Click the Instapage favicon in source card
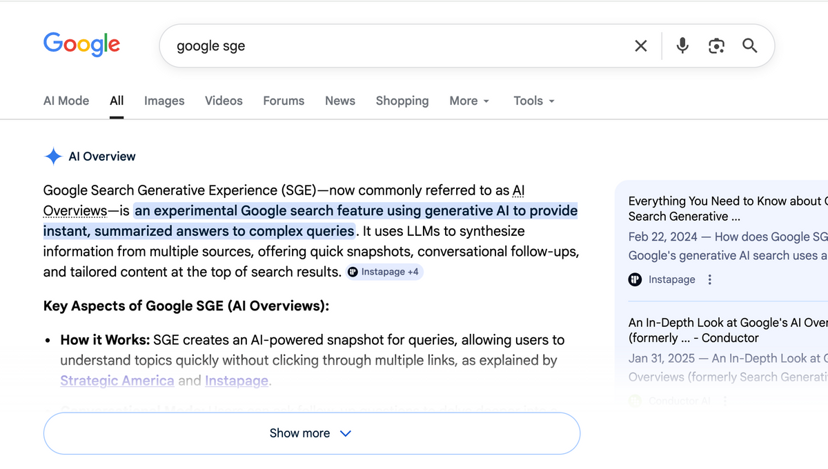The width and height of the screenshot is (828, 469). (635, 279)
